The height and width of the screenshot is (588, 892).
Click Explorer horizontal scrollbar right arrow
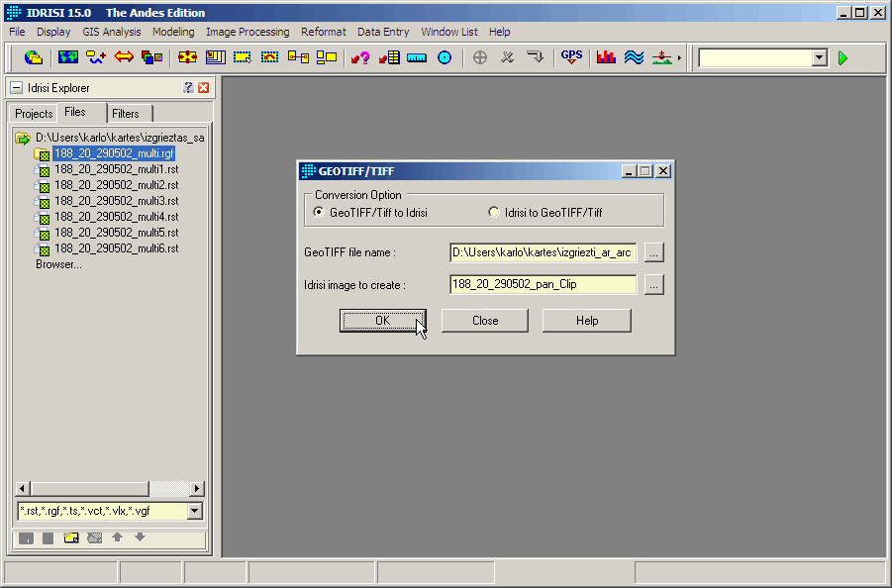(x=196, y=488)
